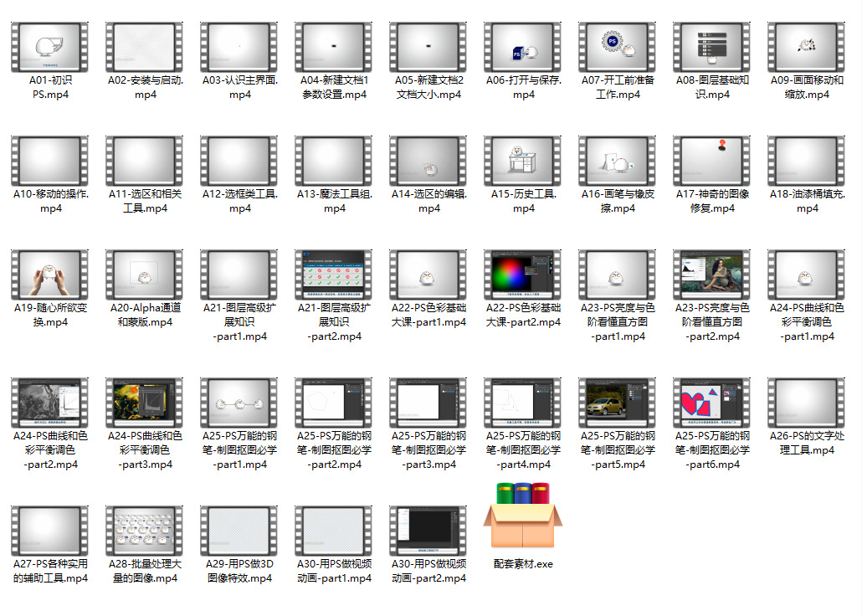
Task: Click the A26-PS的文字处理工具.mp4 file name
Action: pos(807,443)
